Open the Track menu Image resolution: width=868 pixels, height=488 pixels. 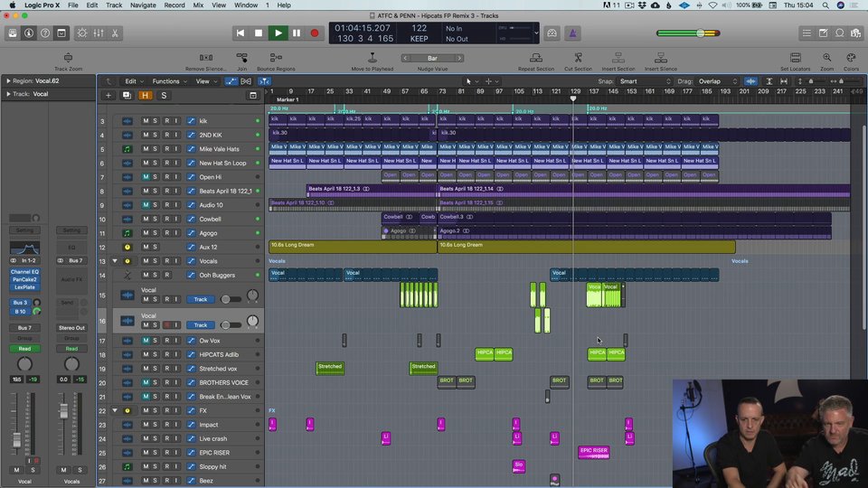tap(114, 5)
